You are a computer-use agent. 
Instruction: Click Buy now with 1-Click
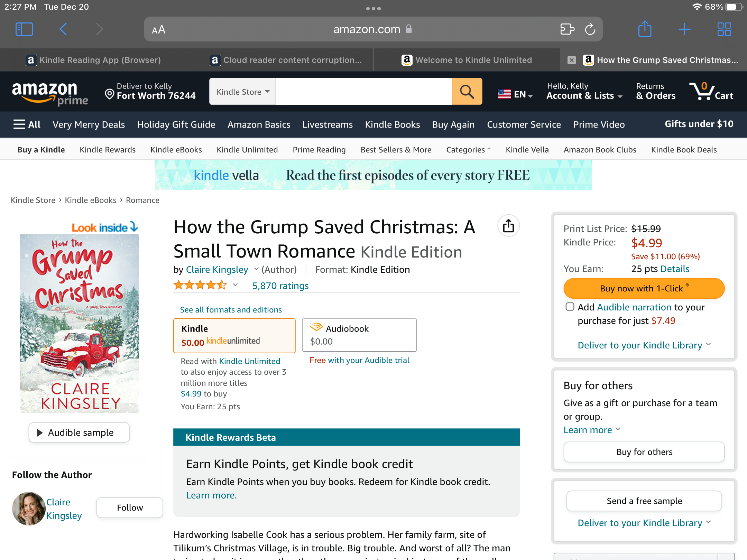644,288
